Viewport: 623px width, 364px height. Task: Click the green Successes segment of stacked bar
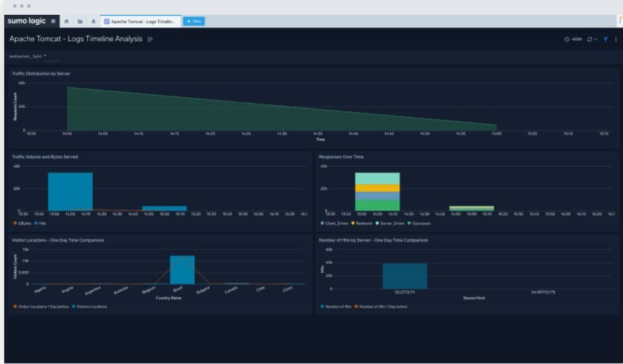pyautogui.click(x=377, y=205)
